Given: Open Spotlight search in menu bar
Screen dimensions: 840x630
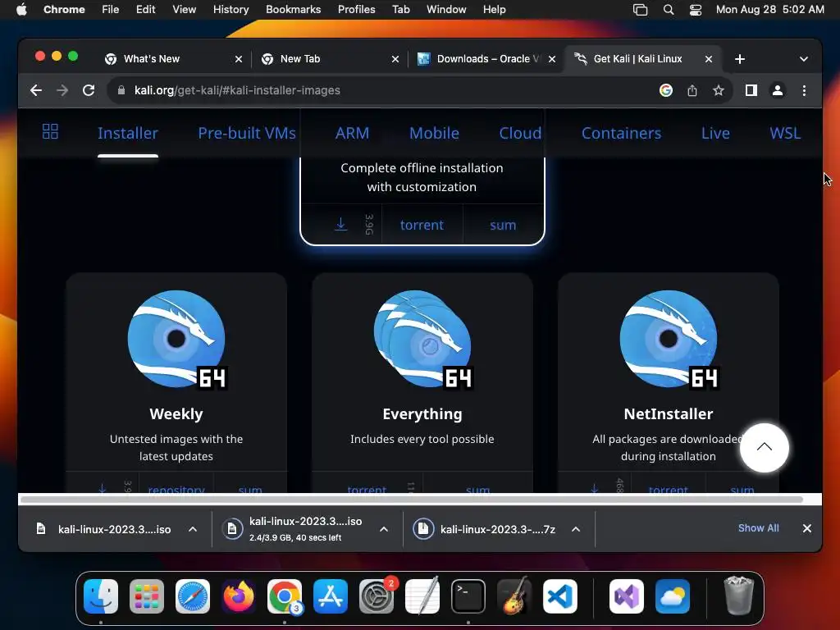Looking at the screenshot, I should pyautogui.click(x=668, y=10).
